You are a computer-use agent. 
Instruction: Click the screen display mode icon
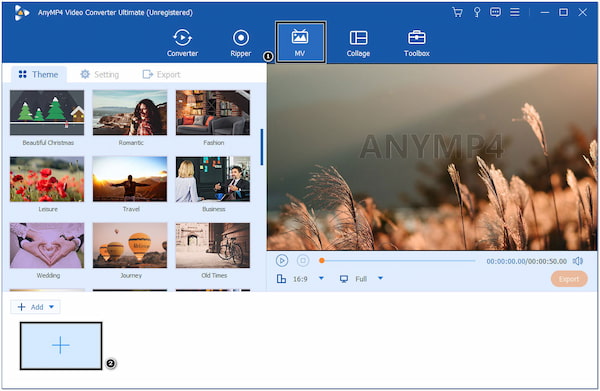pyautogui.click(x=344, y=279)
